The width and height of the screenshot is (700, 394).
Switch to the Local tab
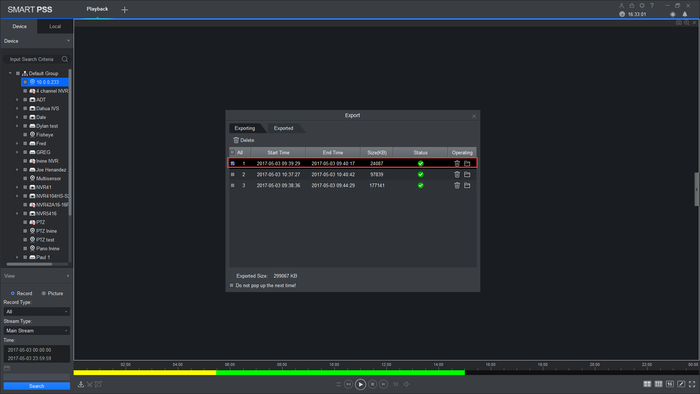(x=55, y=26)
